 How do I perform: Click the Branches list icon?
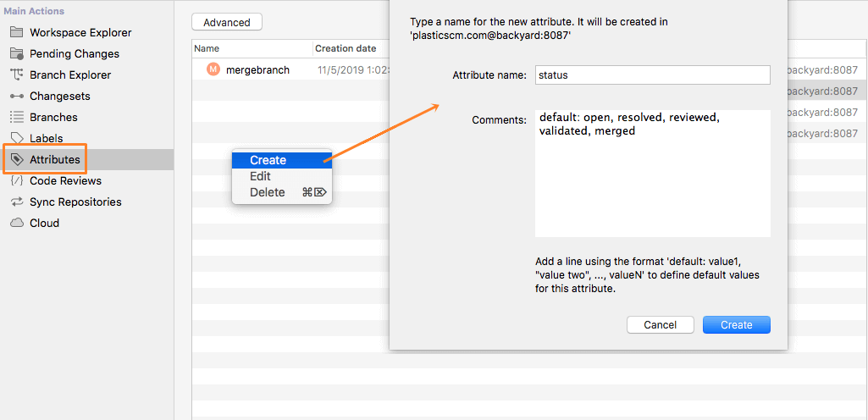coord(17,118)
